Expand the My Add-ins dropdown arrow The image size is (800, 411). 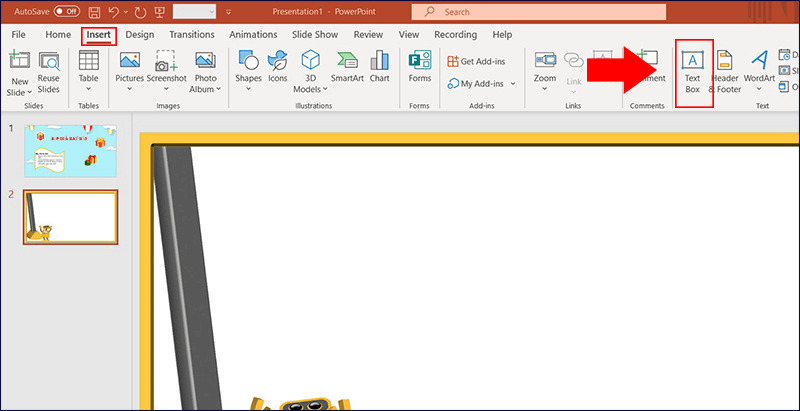513,84
